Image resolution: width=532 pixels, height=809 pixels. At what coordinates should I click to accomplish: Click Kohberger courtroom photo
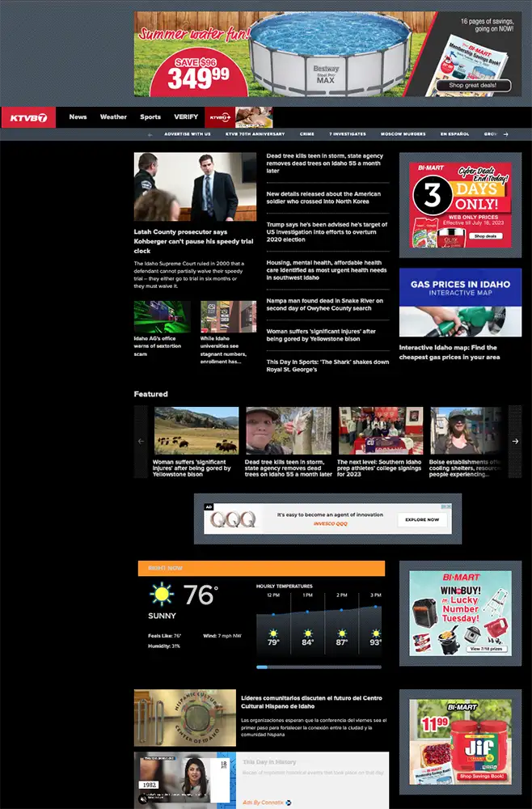(195, 187)
